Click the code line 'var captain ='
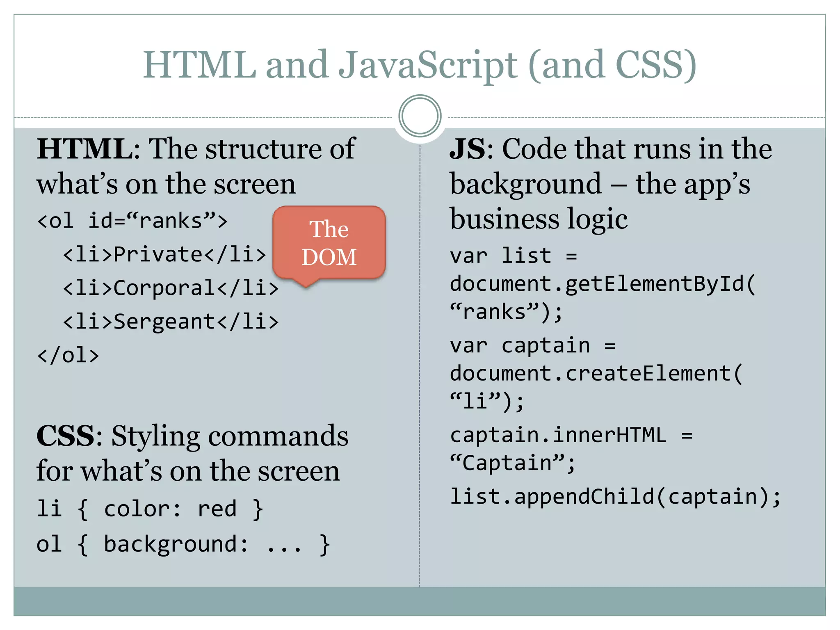 coord(533,345)
